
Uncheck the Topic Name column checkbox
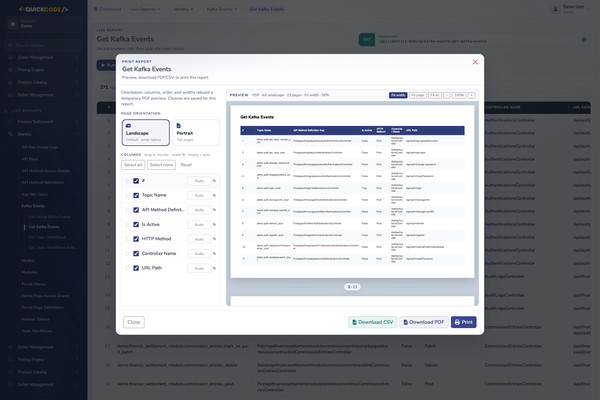pos(136,195)
